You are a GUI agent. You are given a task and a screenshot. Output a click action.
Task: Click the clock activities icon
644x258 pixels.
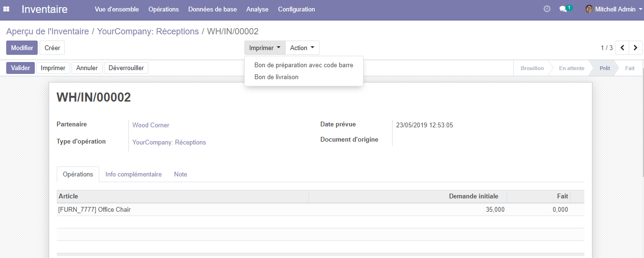tap(547, 9)
